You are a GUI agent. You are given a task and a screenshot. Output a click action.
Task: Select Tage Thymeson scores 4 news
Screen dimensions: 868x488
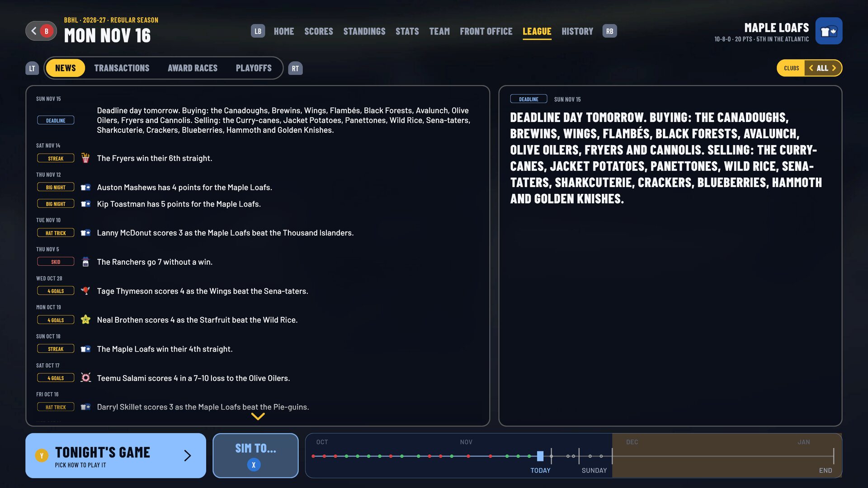point(258,291)
